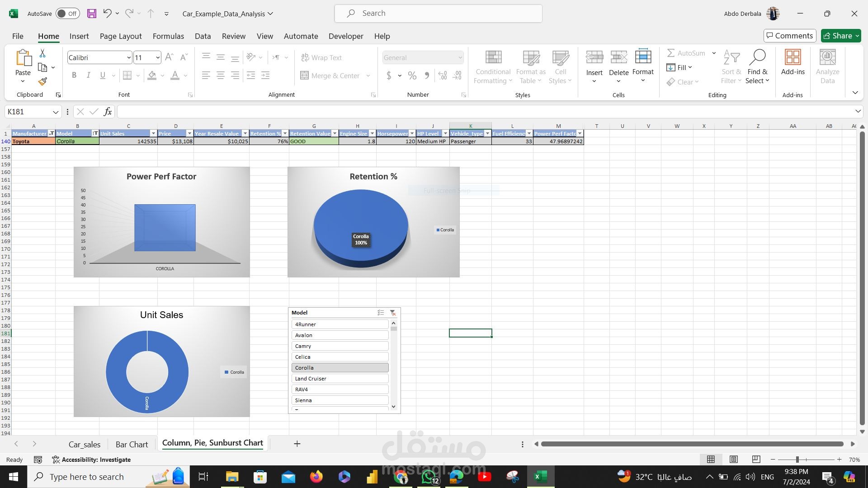Toggle the AutoSave switch
The width and height of the screenshot is (868, 488).
(x=68, y=14)
